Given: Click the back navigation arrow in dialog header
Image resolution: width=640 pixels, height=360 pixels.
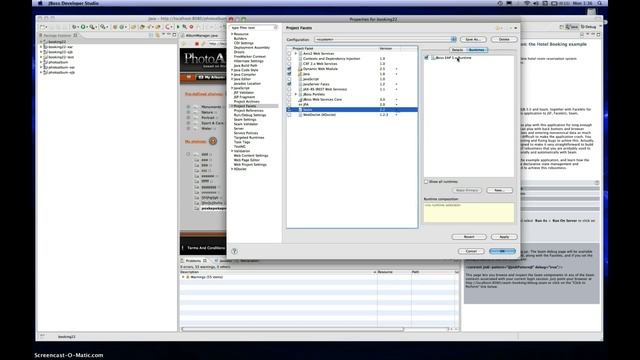Looking at the screenshot, I should pos(499,28).
